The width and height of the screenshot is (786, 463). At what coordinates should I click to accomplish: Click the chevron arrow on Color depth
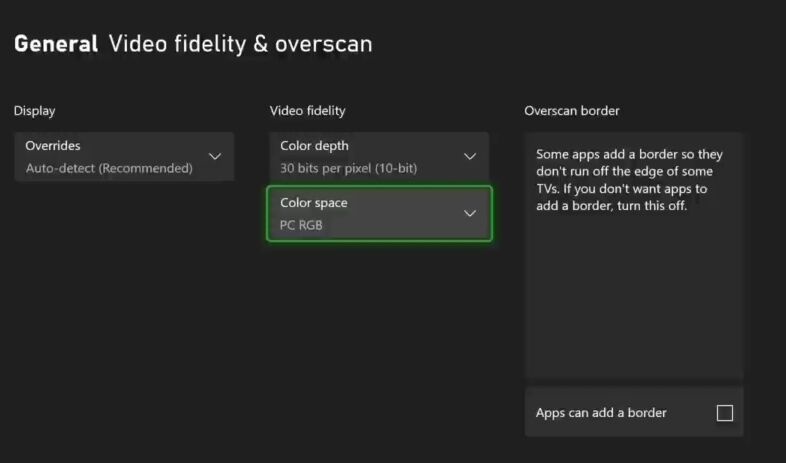click(x=470, y=157)
